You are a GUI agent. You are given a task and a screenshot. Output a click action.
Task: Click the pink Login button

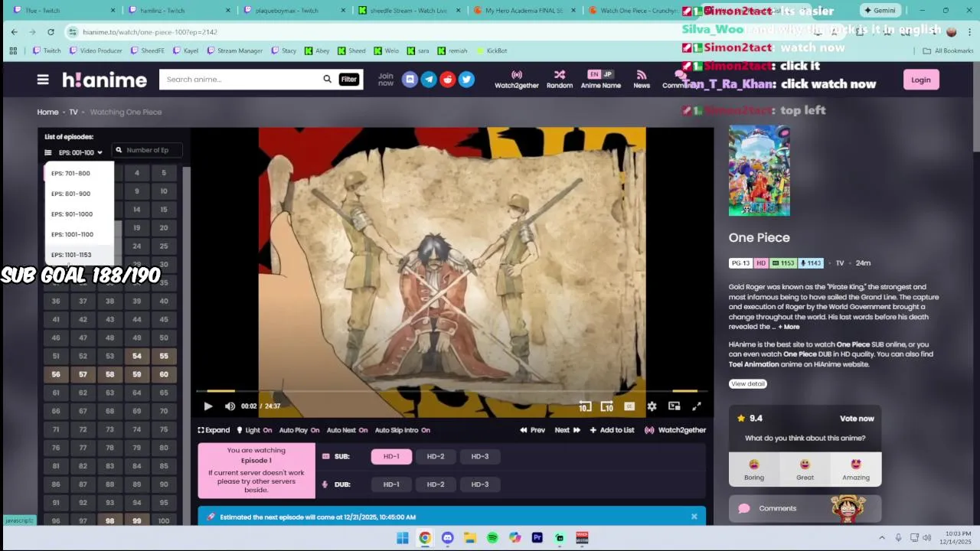(921, 80)
